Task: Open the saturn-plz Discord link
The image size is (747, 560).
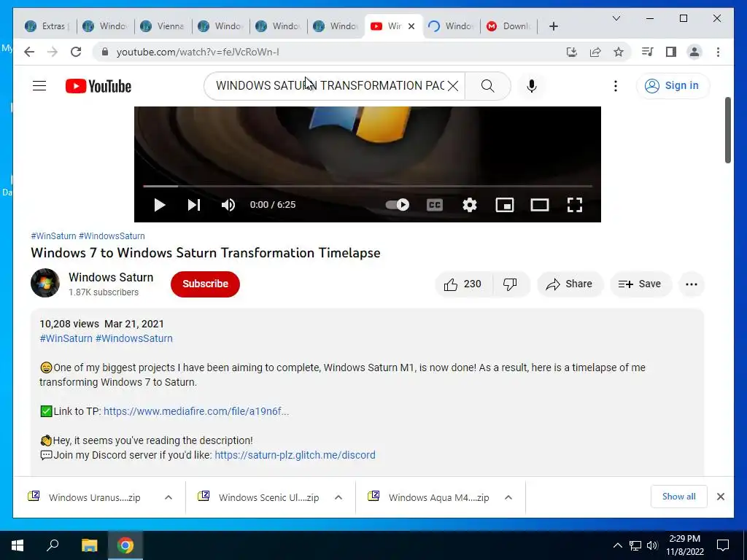Action: (295, 455)
